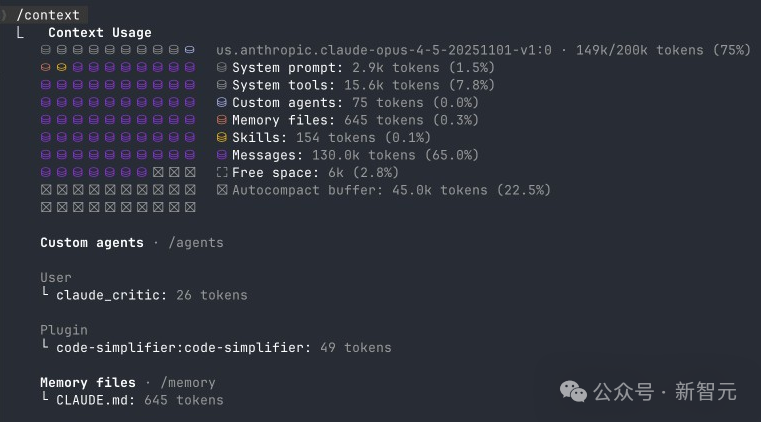761x422 pixels.
Task: Select the us.anthropic.claude-opus-4-5 model name
Action: coord(384,50)
